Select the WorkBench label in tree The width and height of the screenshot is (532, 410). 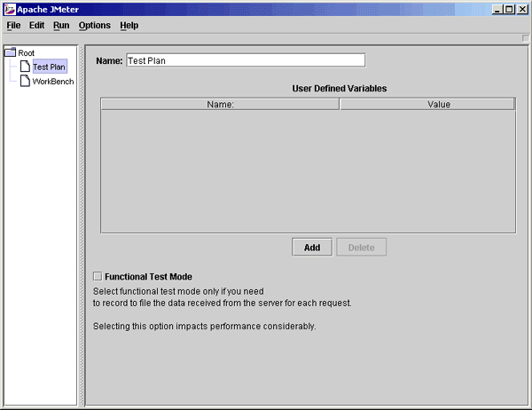click(x=53, y=81)
